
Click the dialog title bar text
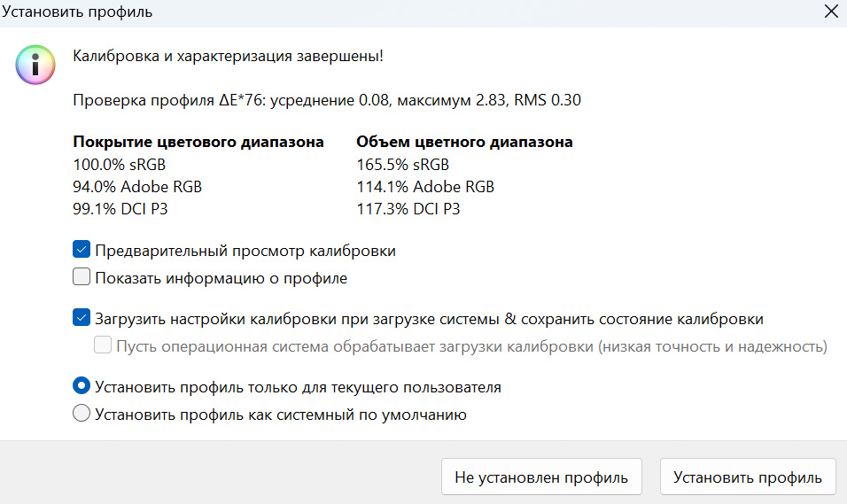click(x=76, y=12)
